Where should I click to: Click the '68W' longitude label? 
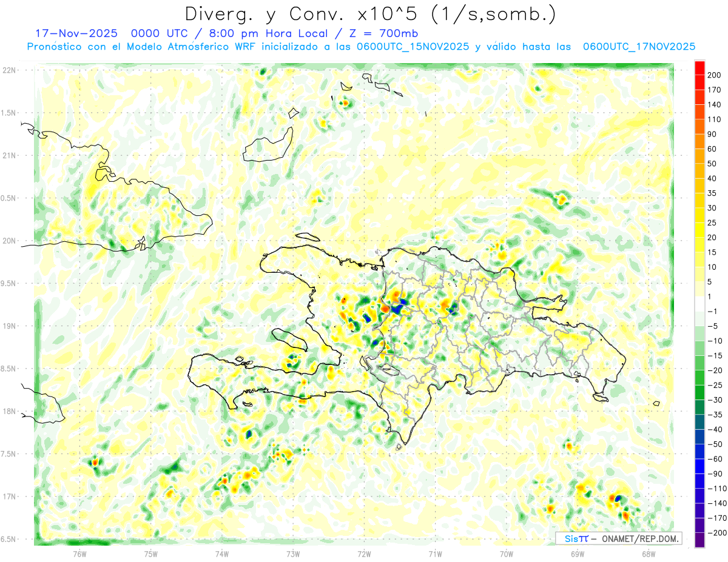649,554
